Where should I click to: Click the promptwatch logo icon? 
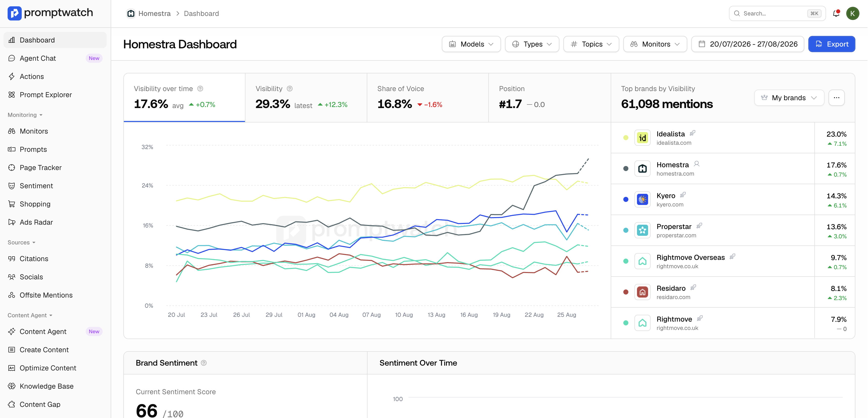[x=14, y=13]
